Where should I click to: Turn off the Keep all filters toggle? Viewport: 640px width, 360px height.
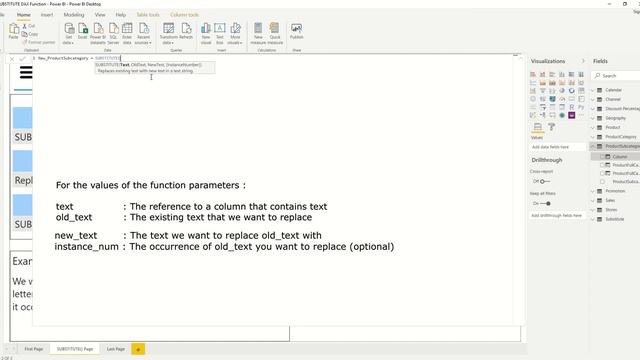pos(545,203)
